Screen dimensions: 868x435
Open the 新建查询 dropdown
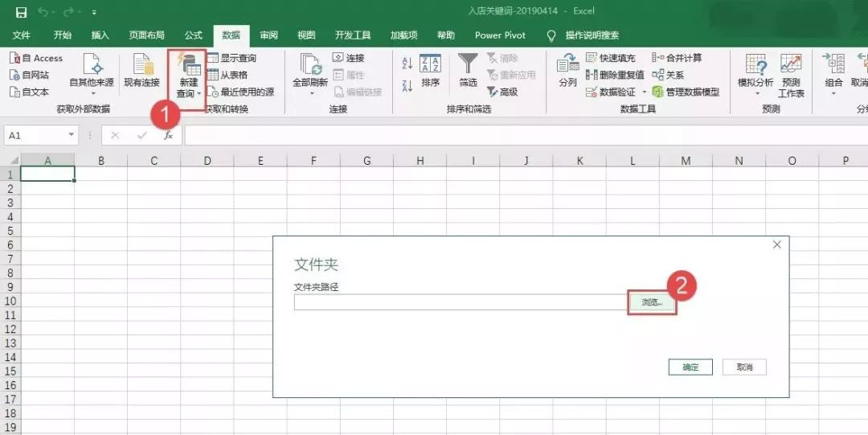(188, 77)
